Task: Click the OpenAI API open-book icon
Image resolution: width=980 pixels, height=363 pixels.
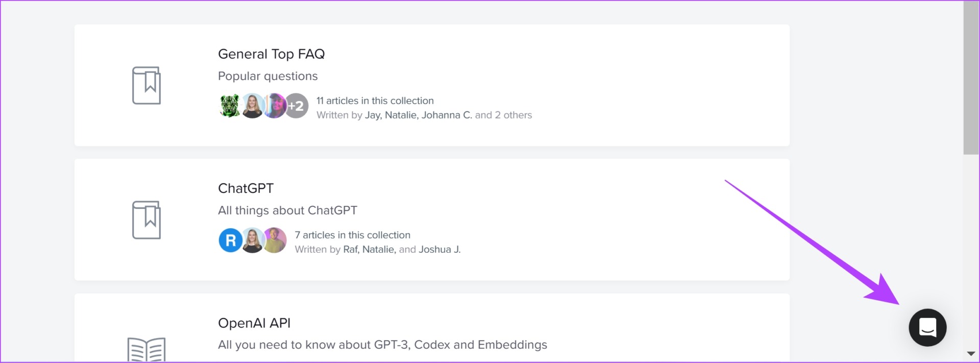Action: 146,350
